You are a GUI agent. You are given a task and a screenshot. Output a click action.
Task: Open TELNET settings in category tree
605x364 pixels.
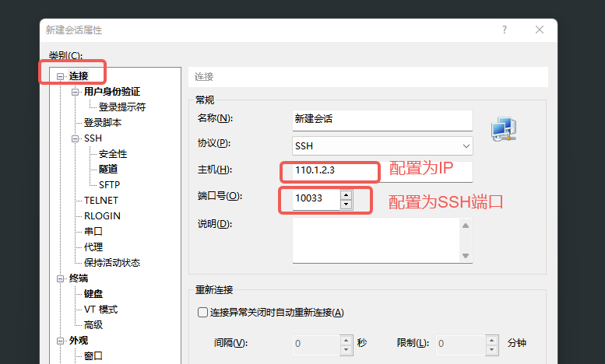click(x=101, y=201)
